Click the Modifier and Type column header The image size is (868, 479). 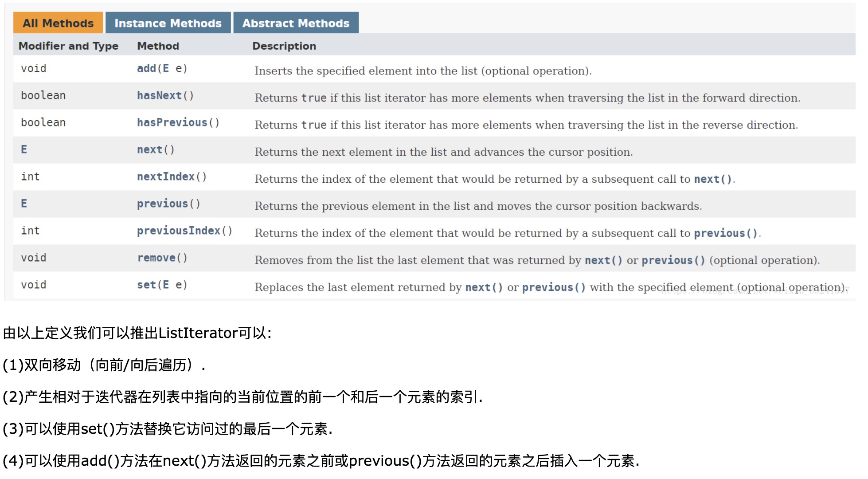[69, 46]
